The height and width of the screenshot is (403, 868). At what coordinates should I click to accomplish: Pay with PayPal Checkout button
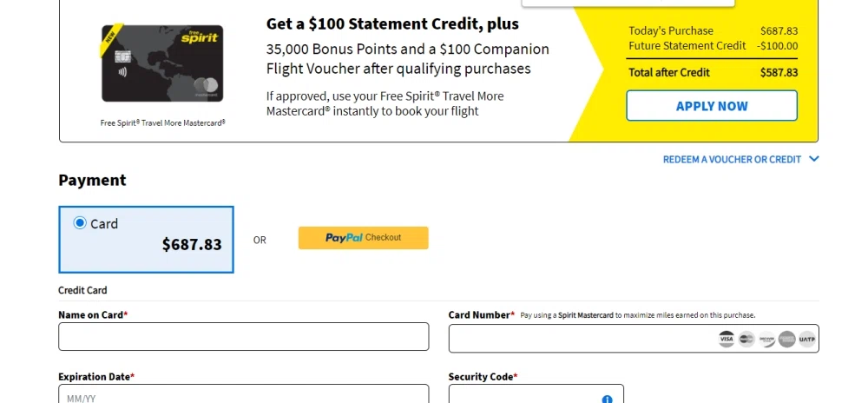tap(363, 238)
